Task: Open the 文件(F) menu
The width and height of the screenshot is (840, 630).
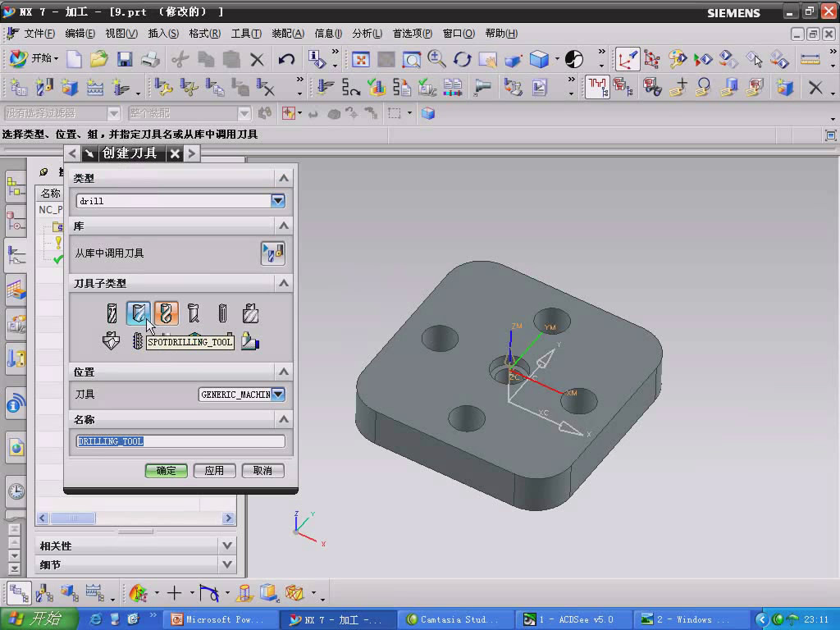Action: (x=39, y=33)
